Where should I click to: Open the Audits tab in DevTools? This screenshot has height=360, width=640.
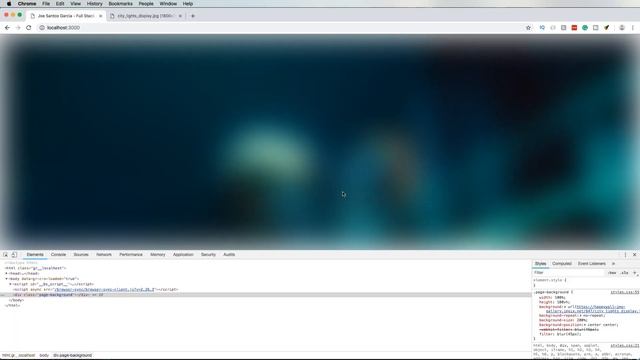pos(229,254)
